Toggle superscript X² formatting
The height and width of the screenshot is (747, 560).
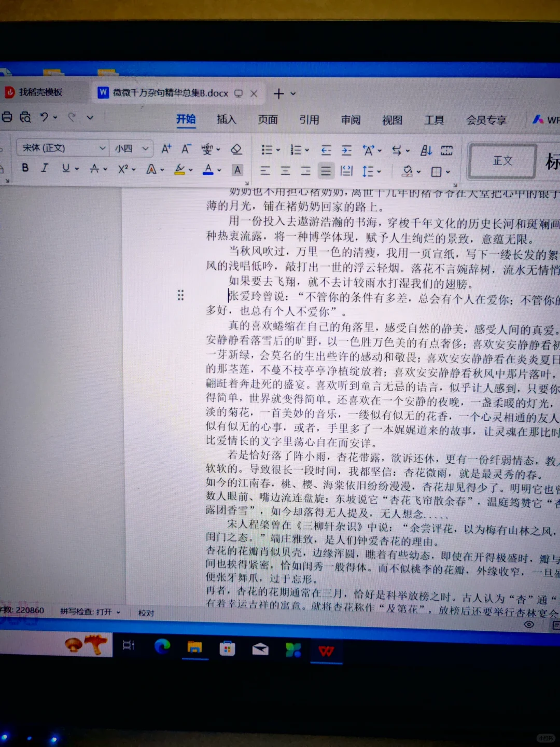(123, 169)
